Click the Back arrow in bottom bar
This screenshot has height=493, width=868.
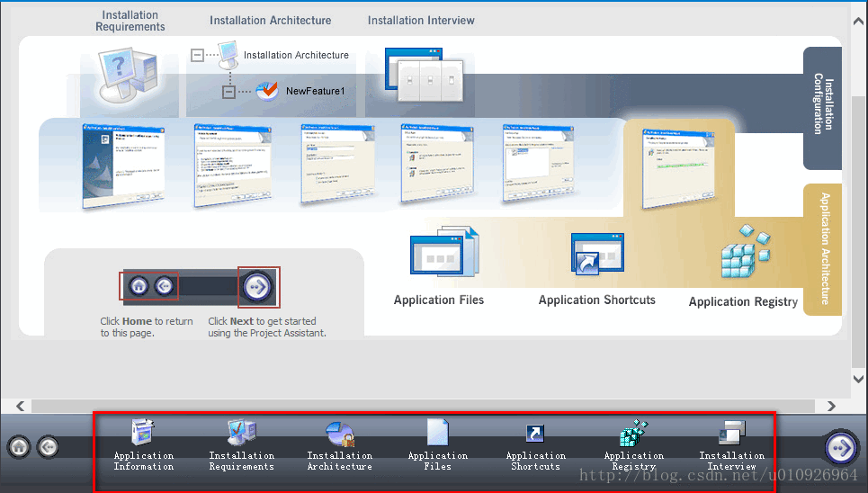point(48,446)
